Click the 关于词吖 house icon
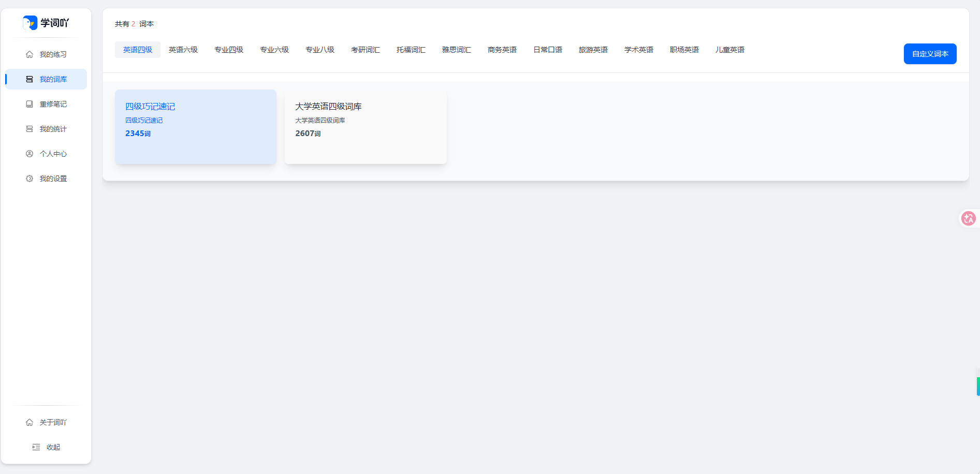 tap(30, 422)
